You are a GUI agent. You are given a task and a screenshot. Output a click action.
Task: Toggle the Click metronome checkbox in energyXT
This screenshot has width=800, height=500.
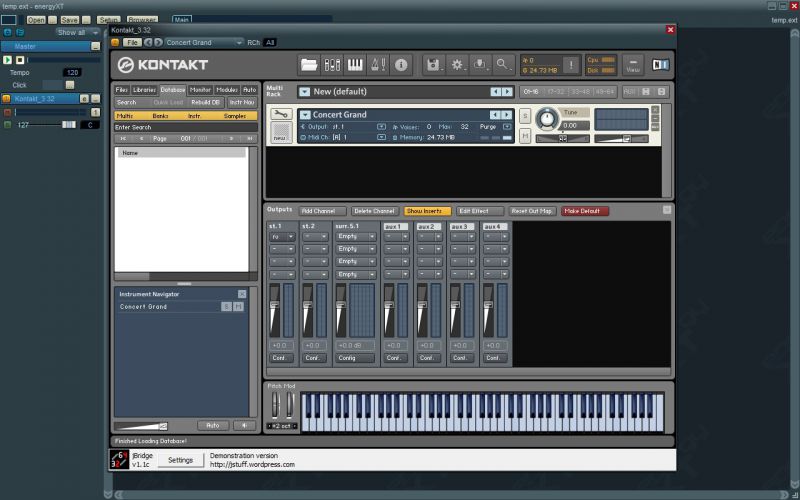(69, 85)
